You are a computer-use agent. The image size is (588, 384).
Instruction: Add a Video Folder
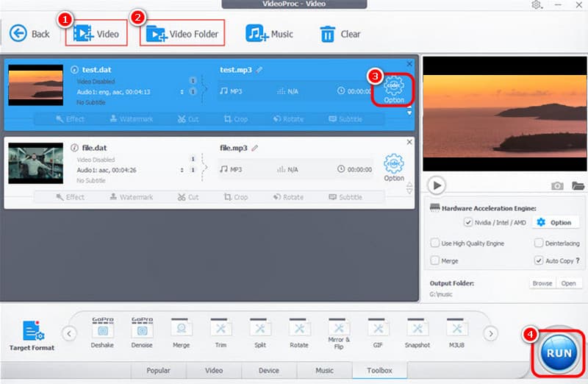[x=182, y=34]
